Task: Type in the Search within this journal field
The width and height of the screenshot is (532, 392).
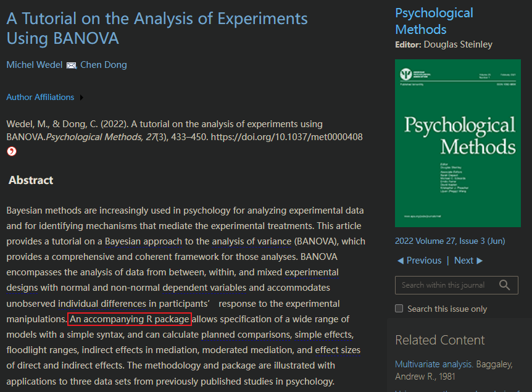Action: (443, 285)
